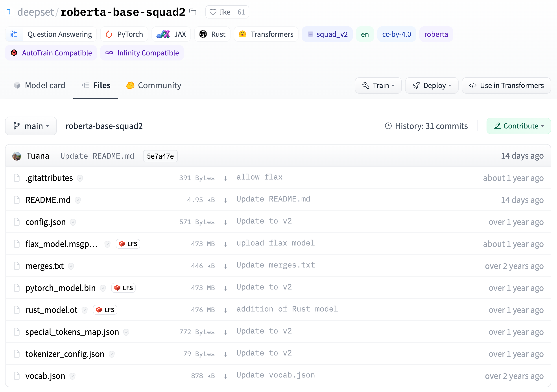This screenshot has width=557, height=392.
Task: Download rust_model.ot via the arrow icon
Action: click(x=225, y=311)
